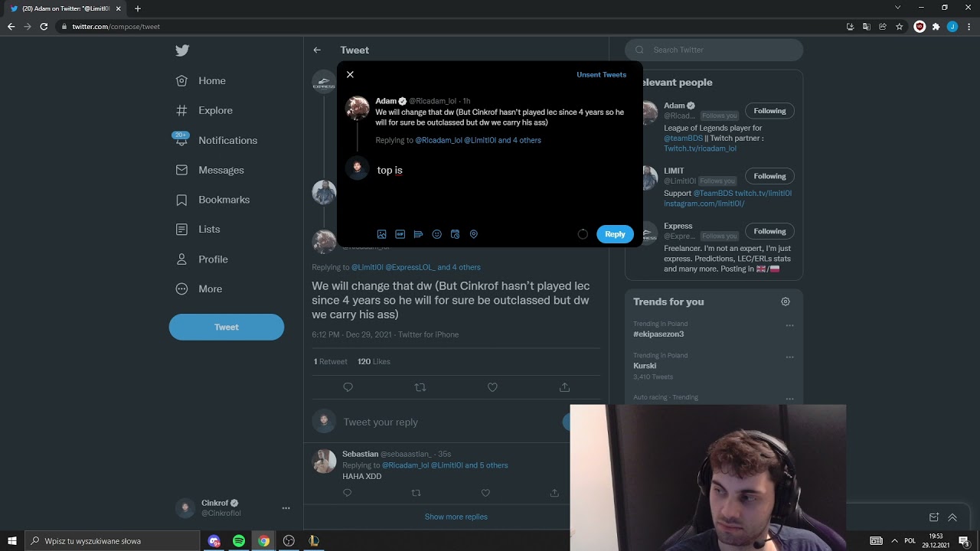Click the reply text field containing 'top is'
This screenshot has width=980, height=551.
504,171
